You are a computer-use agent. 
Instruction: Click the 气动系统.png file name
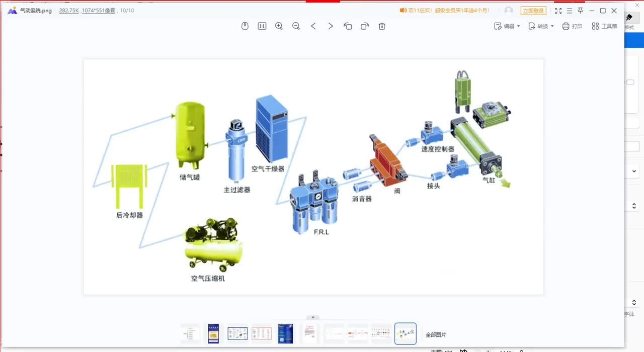(36, 11)
